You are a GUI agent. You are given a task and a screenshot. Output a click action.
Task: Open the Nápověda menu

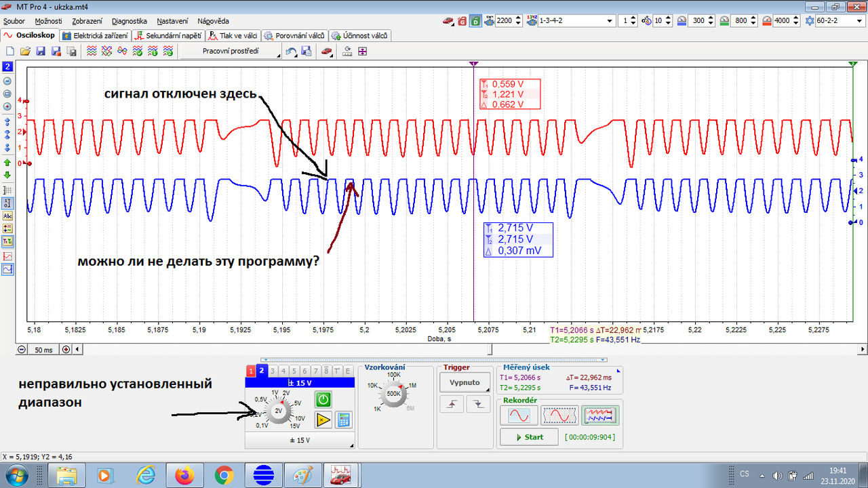pos(213,21)
